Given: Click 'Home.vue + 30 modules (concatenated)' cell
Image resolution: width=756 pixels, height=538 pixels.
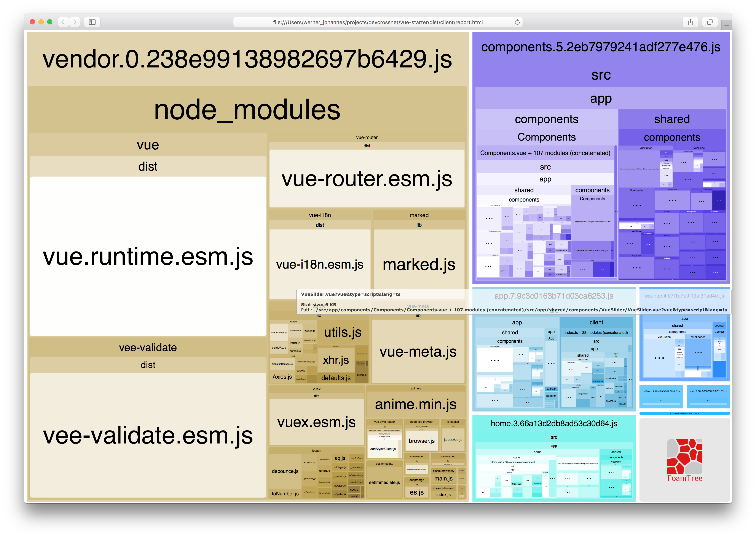Looking at the screenshot, I should click(x=512, y=462).
